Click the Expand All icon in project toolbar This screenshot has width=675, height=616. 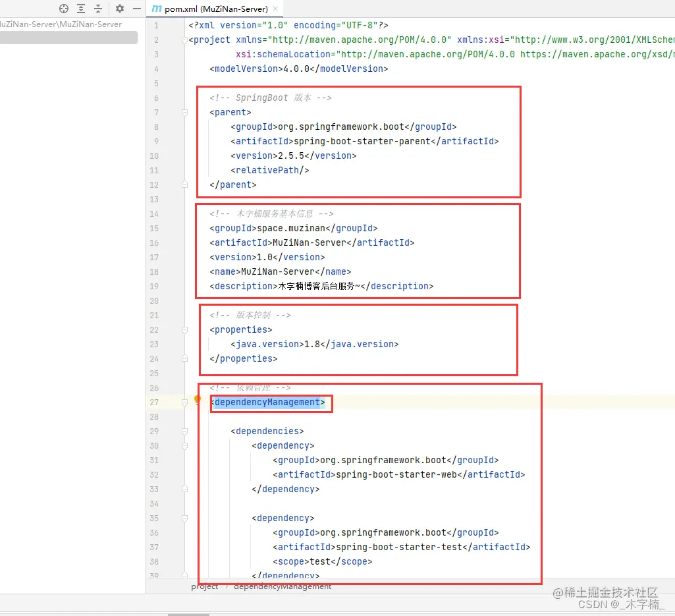coord(81,9)
